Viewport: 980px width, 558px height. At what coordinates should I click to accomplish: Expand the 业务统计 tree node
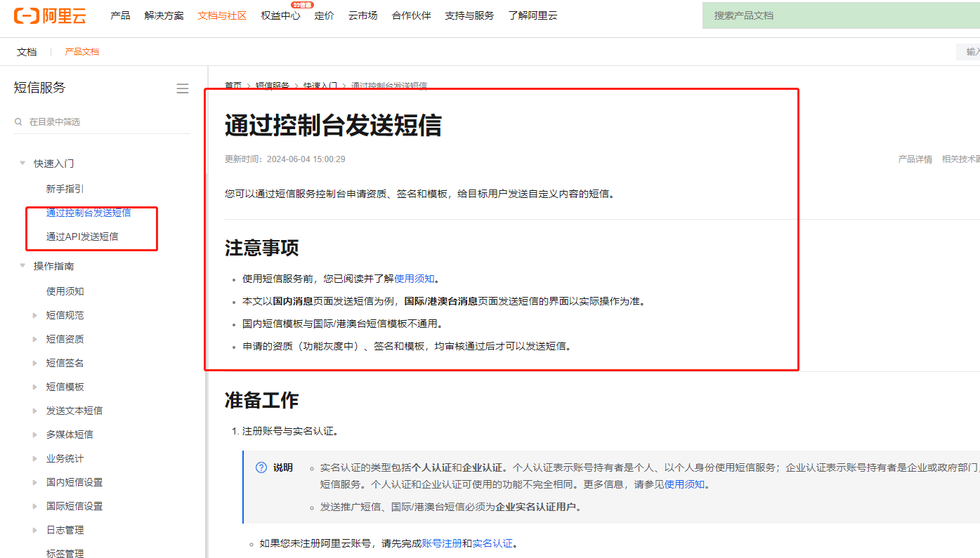coord(35,458)
